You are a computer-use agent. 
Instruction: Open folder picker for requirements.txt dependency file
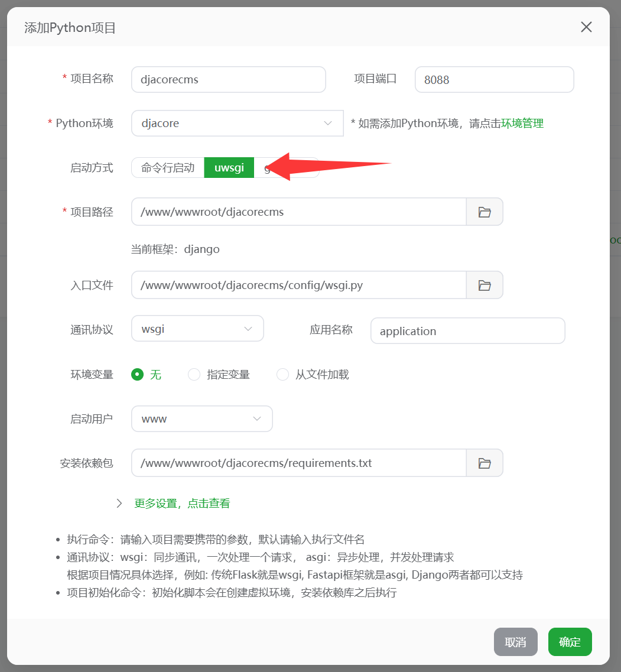(x=485, y=463)
